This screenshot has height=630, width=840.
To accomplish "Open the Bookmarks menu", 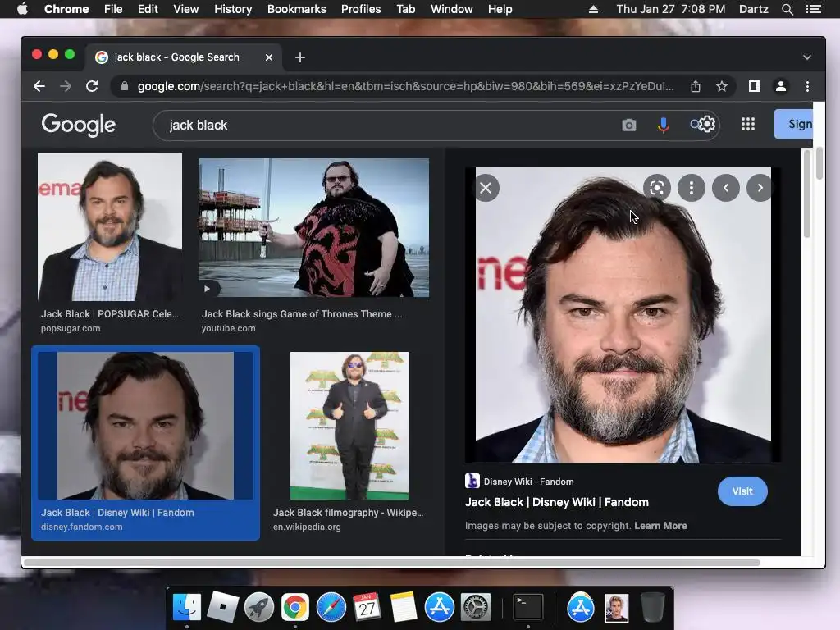I will point(296,9).
